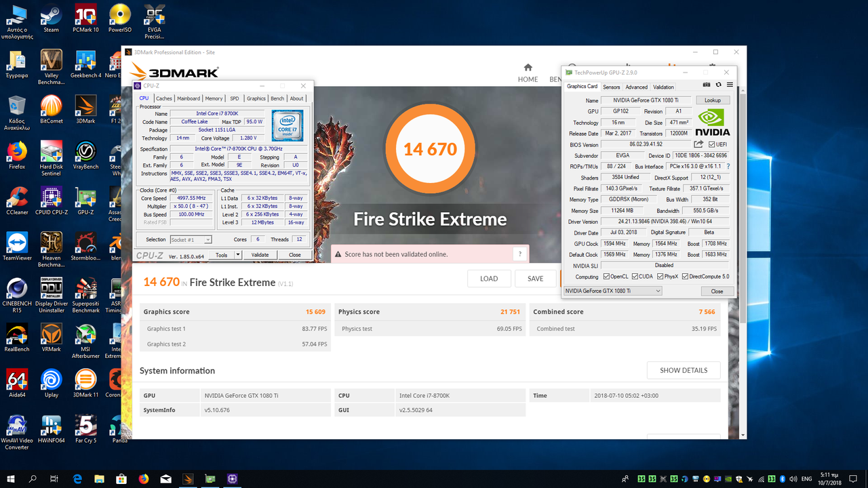Launch PowerISO from the desktop
Viewport: 868px width, 488px height.
pyautogui.click(x=120, y=18)
